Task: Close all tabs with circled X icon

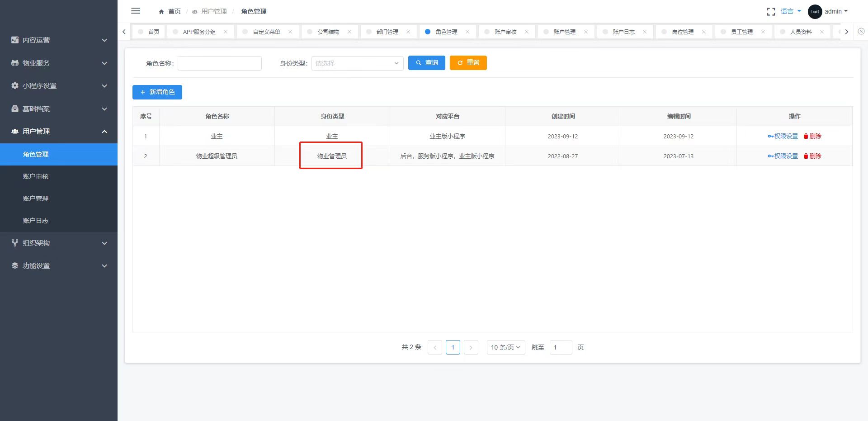Action: click(861, 31)
